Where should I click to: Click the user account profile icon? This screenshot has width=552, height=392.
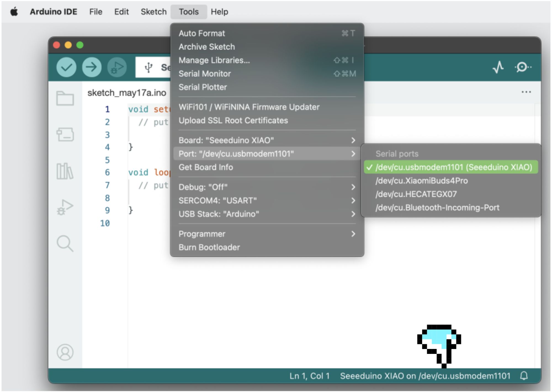point(65,352)
